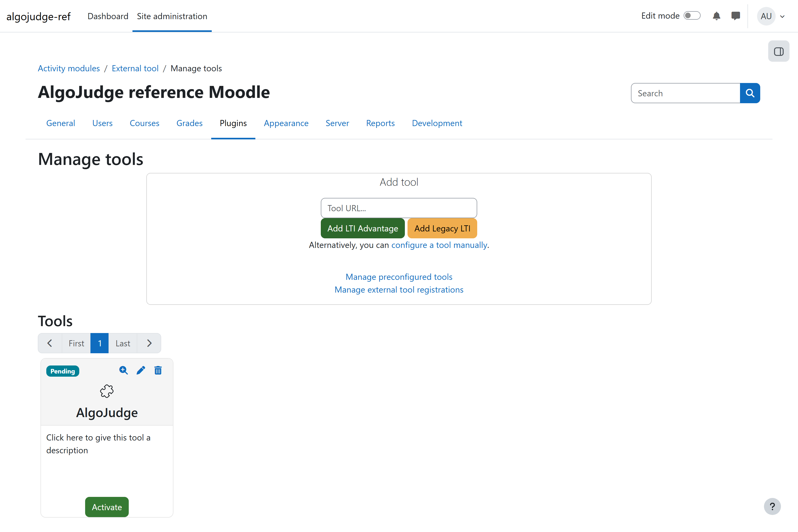Screen dimensions: 798x532
Task: Switch to the Server tab
Action: click(337, 123)
